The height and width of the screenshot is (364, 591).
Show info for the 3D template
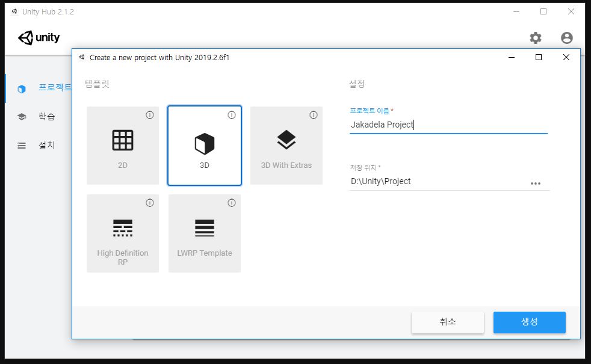pyautogui.click(x=232, y=115)
